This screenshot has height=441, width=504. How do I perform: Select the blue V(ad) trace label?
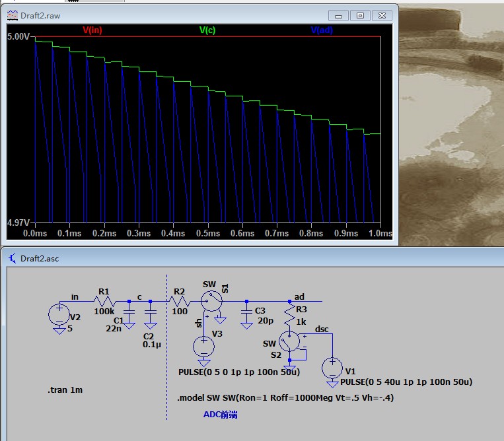(x=322, y=30)
